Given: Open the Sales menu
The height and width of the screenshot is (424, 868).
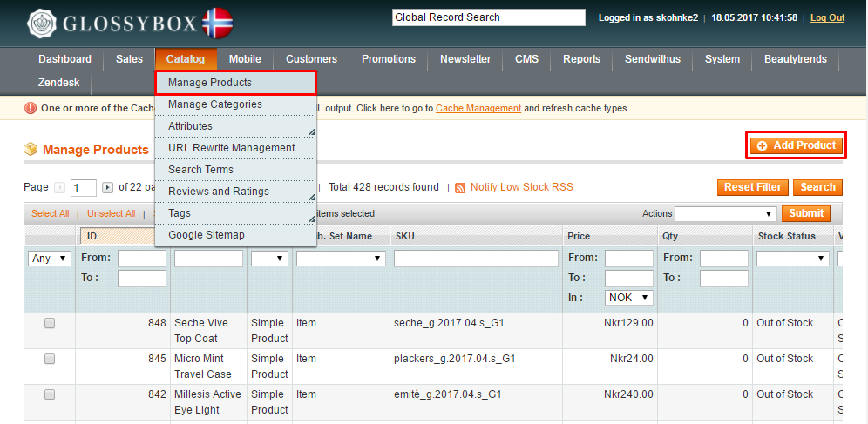Looking at the screenshot, I should click(x=129, y=59).
